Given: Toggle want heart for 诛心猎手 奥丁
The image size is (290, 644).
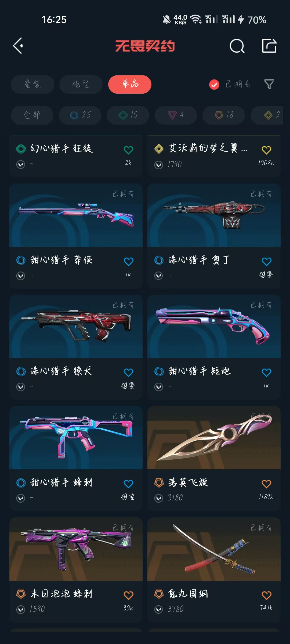Looking at the screenshot, I should tap(266, 261).
